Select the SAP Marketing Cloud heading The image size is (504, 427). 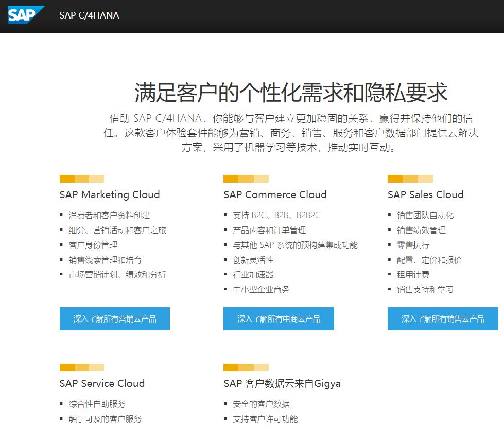click(x=110, y=194)
